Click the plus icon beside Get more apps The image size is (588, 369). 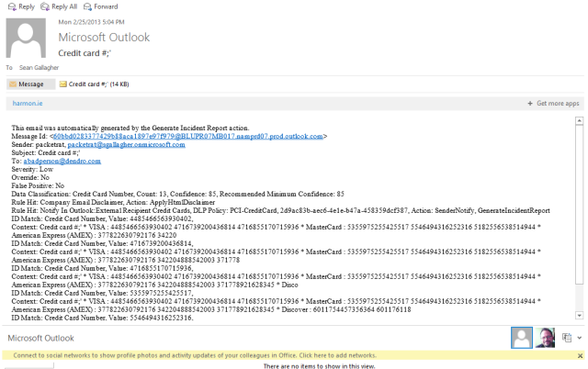click(530, 104)
